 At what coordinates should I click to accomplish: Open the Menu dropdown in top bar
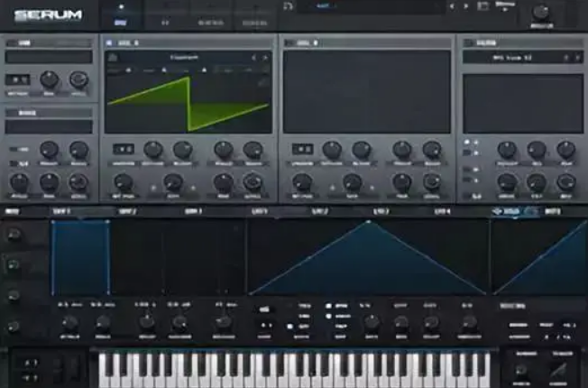point(506,6)
